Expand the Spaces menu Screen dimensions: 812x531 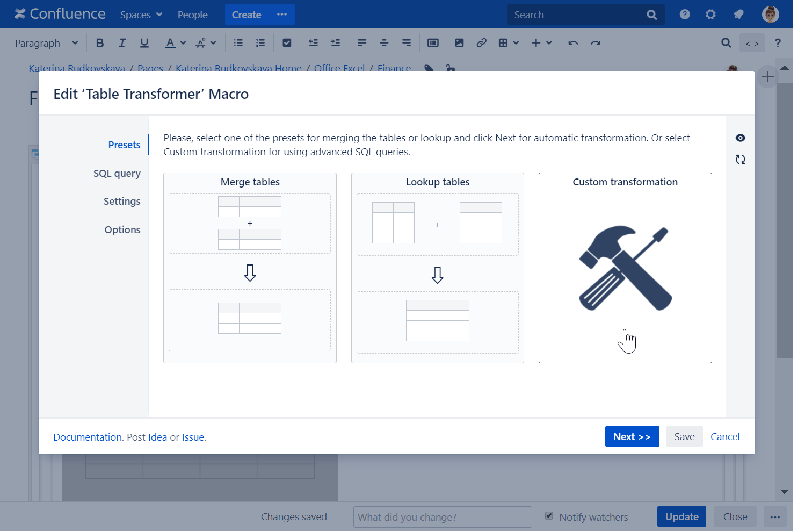141,15
